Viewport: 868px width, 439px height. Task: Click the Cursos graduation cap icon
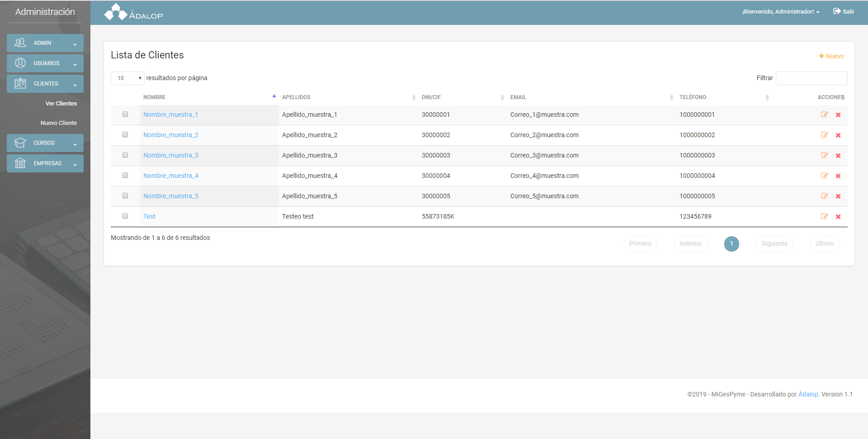tap(20, 143)
